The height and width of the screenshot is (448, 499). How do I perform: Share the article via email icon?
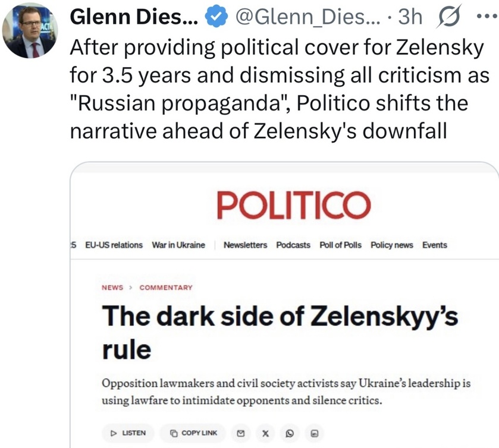241,433
